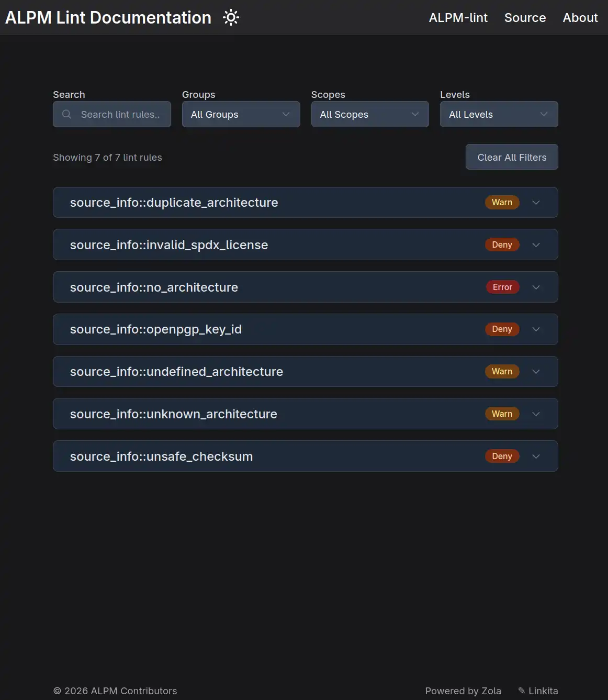Expand the no_architecture rule chevron
Viewport: 608px width, 700px height.
coord(536,287)
